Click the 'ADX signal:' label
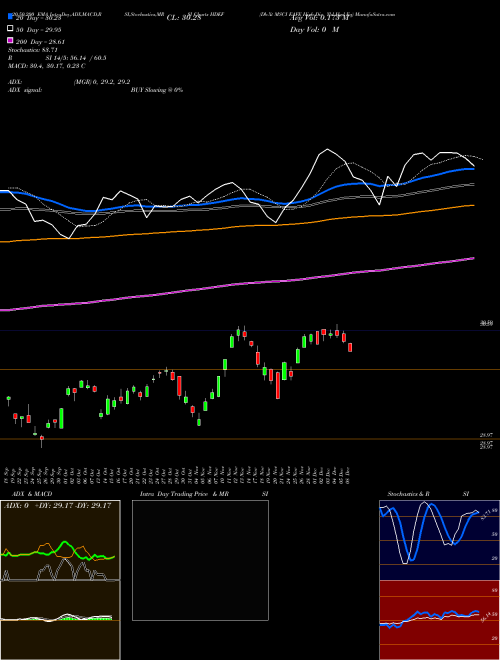The height and width of the screenshot is (660, 500). click(25, 90)
